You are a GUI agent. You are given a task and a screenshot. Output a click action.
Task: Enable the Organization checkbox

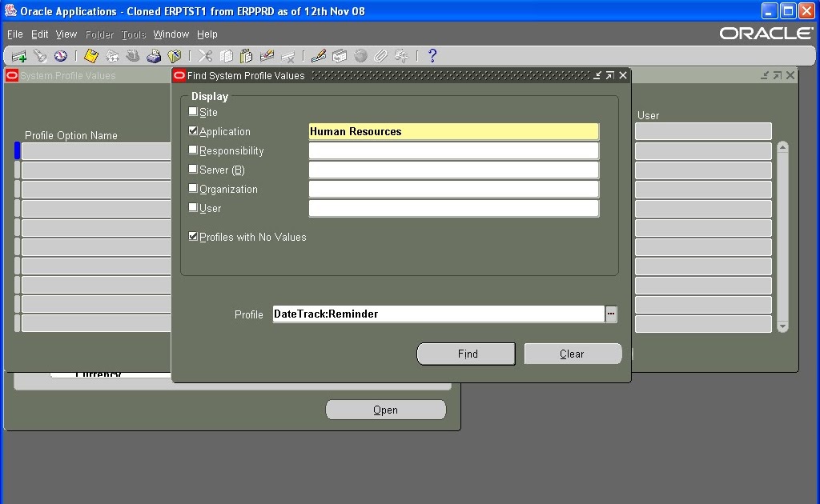point(193,188)
